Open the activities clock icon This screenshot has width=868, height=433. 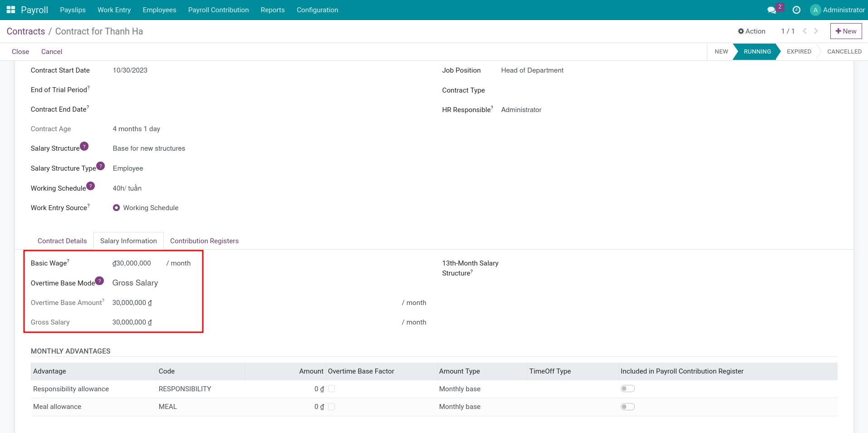click(x=796, y=10)
